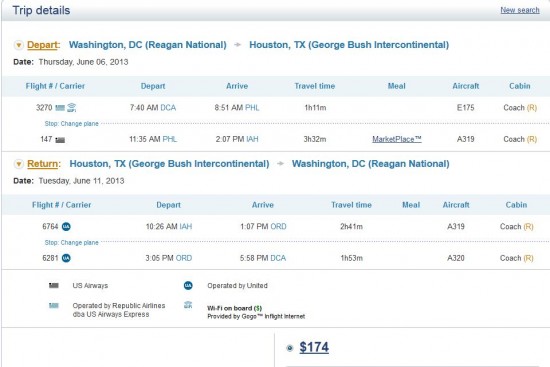Collapse the Return section arrow

[x=19, y=164]
